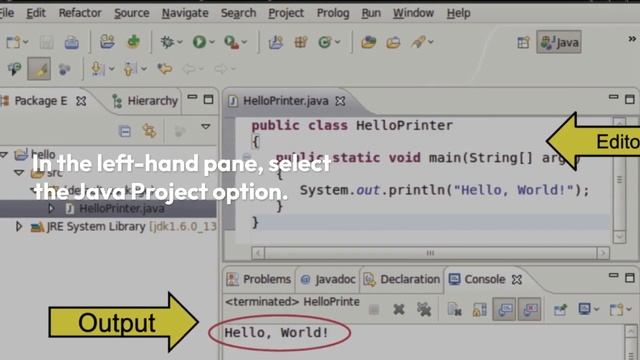Go to Last Edit Location icon

(165, 69)
